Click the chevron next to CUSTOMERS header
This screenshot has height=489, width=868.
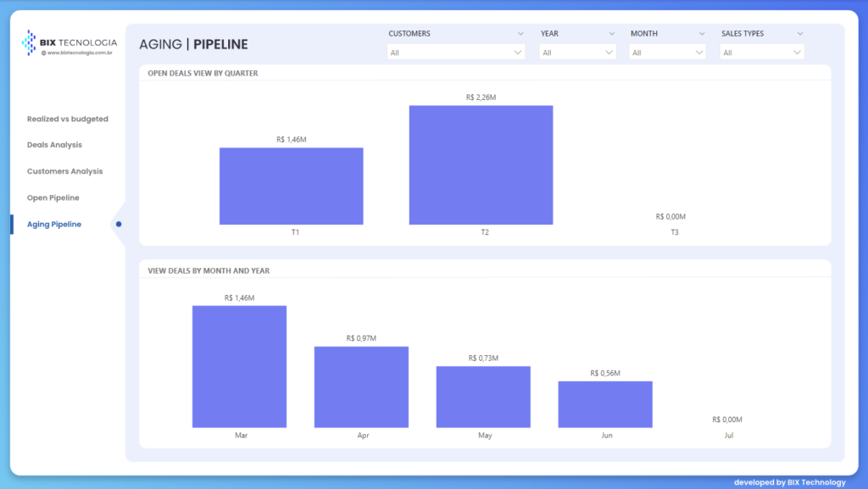pyautogui.click(x=520, y=34)
